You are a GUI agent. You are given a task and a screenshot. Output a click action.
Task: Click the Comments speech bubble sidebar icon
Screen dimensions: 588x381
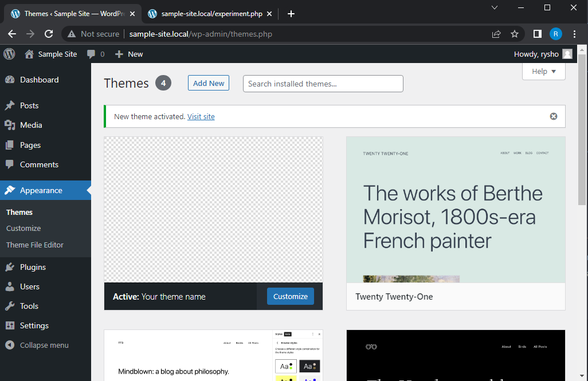(x=10, y=164)
